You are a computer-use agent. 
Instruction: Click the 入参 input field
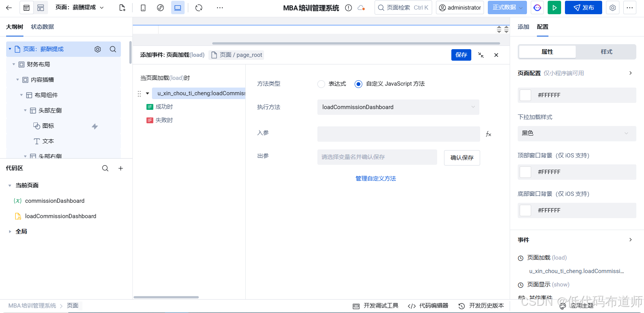399,134
